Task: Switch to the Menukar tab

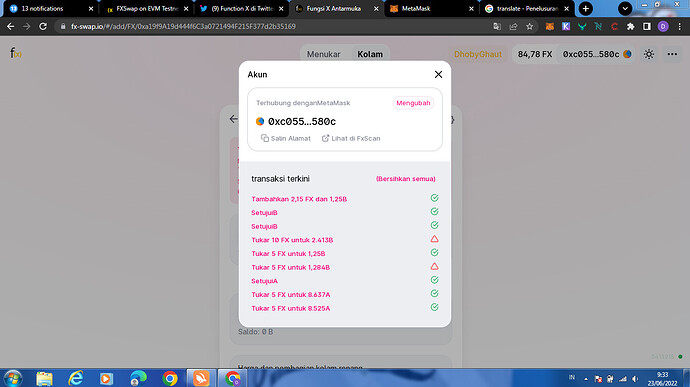Action: [x=323, y=54]
